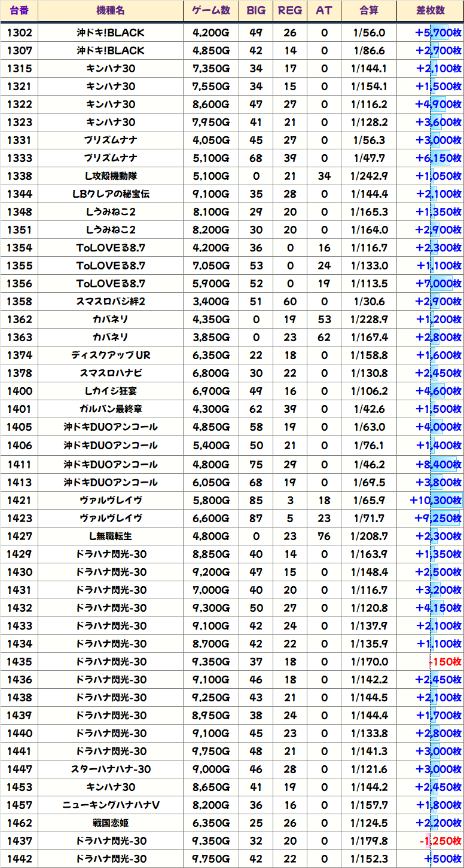
Task: Click the ディスクアップUR machine name
Action: pos(111,355)
